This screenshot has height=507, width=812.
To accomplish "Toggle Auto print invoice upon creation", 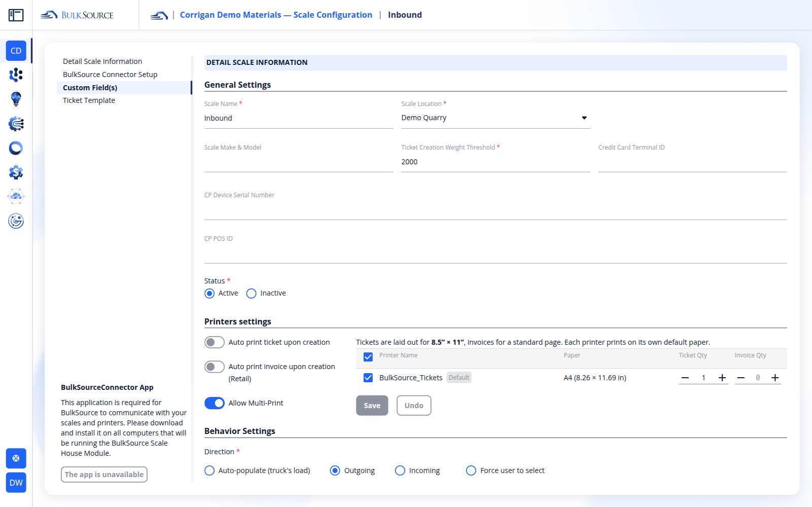I will pos(215,367).
